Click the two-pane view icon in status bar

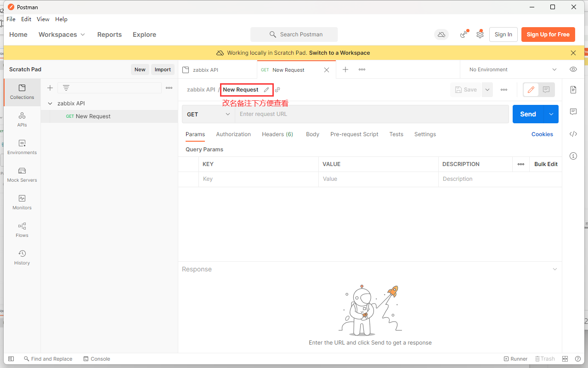point(565,359)
